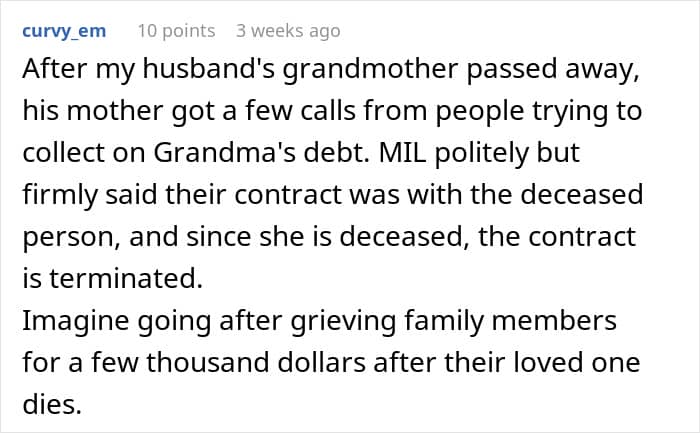Click the phrase 'the contract' on line five
The height and width of the screenshot is (433, 700).
[557, 236]
